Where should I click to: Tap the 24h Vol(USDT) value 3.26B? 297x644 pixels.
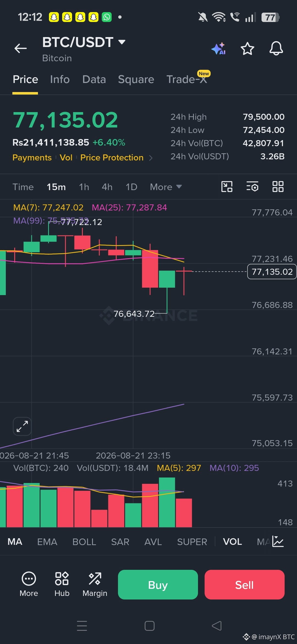pos(272,156)
